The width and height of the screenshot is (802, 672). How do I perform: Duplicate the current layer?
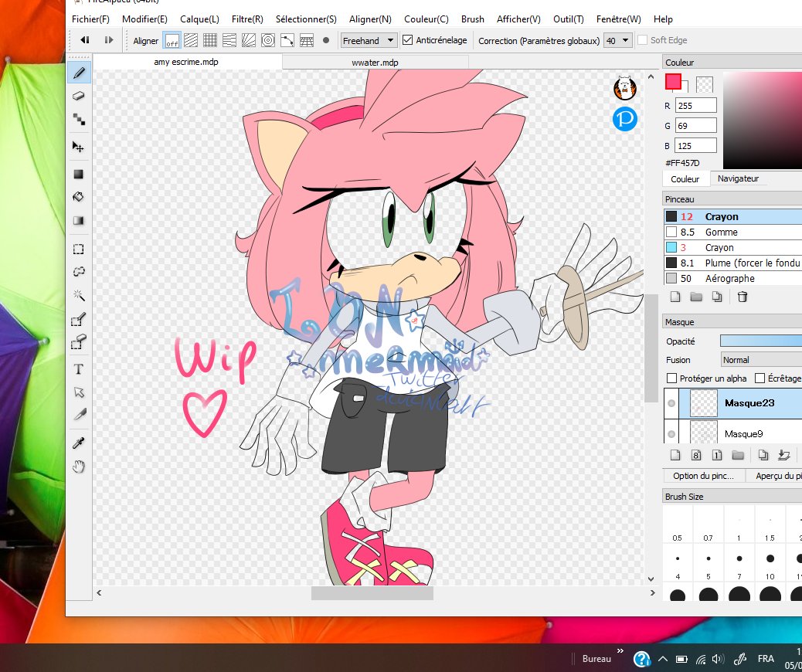(763, 455)
